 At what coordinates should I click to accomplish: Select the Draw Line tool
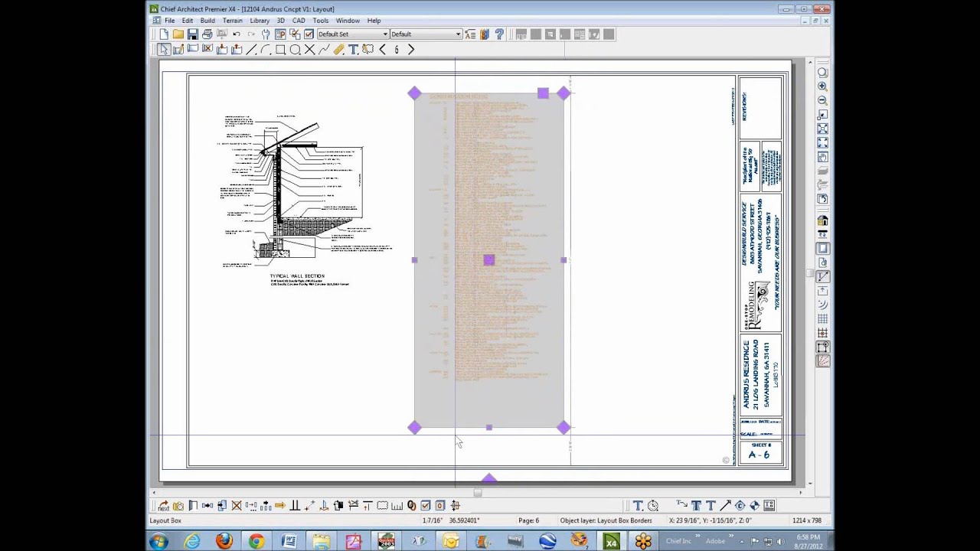tap(251, 50)
